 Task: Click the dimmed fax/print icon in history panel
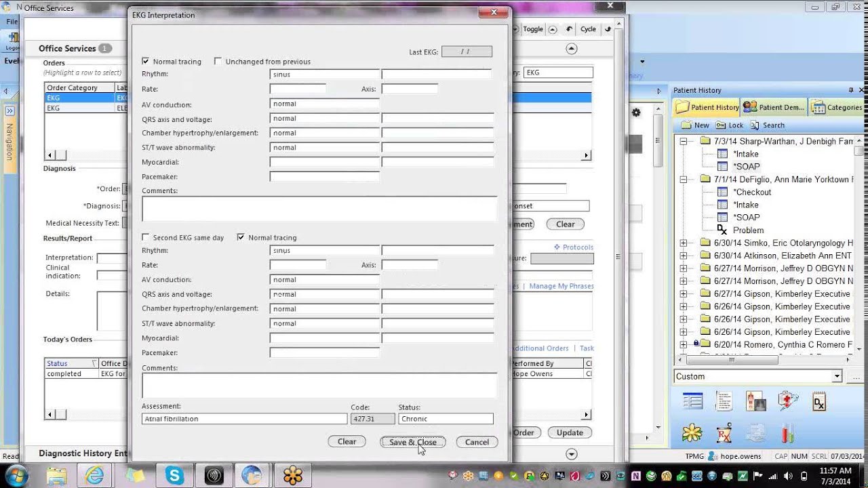pos(755,433)
